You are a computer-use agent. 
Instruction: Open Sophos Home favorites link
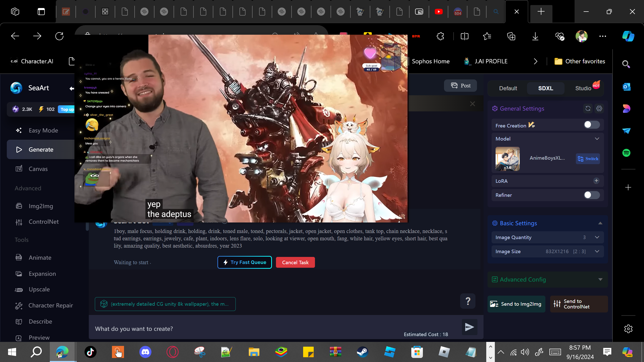click(430, 61)
